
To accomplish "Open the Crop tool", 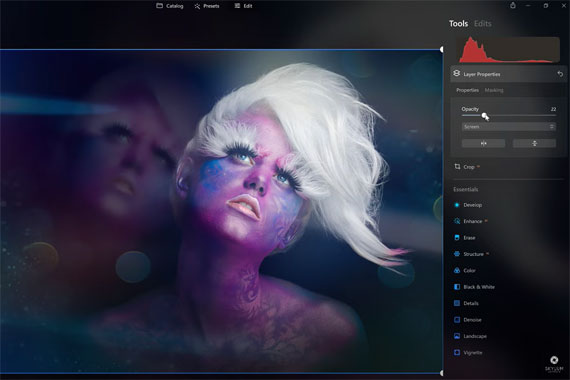I will coord(467,167).
